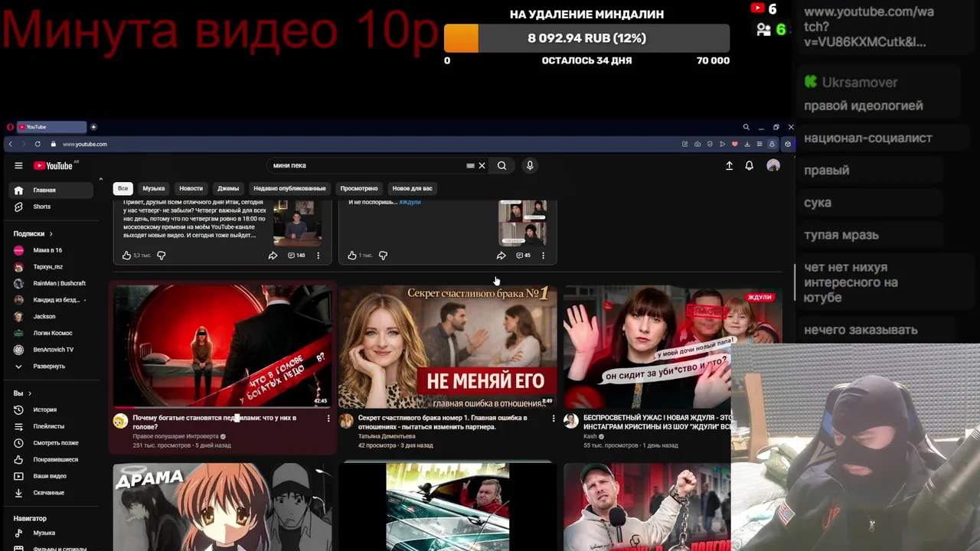Like the post with 1 тыс. likes

[x=352, y=256]
